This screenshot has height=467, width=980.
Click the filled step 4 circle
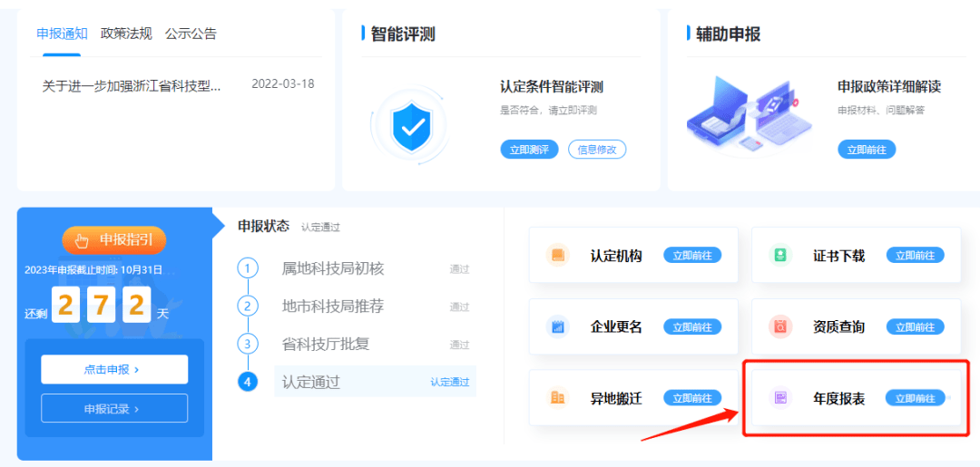point(248,382)
